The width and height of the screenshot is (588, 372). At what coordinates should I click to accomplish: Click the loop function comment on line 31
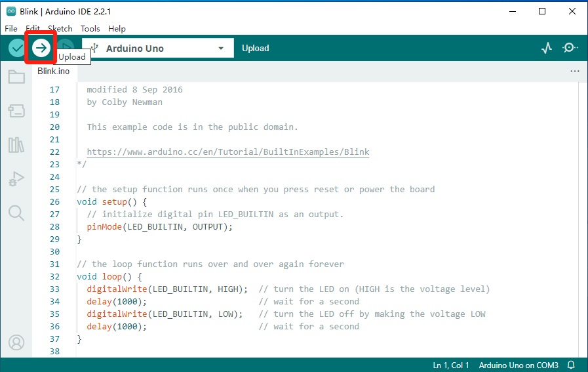(210, 264)
